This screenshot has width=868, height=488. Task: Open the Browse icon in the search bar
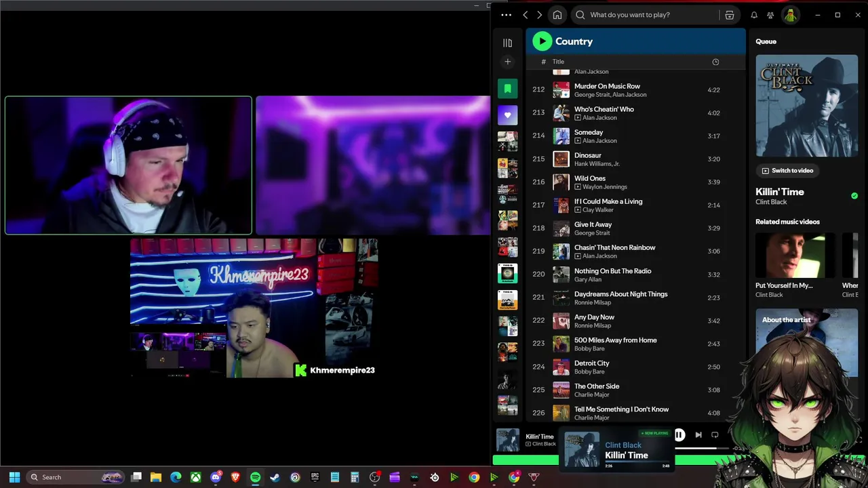click(x=730, y=15)
